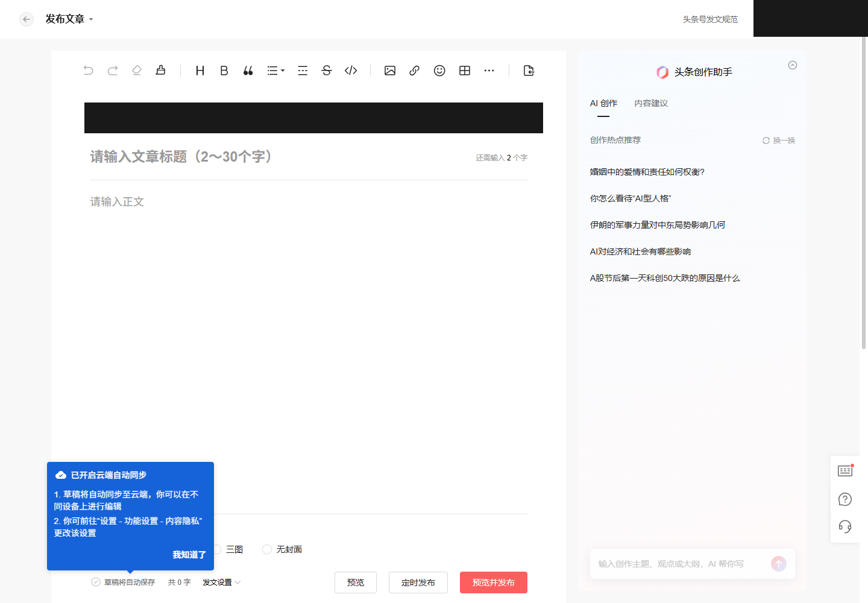Switch to the AI 创作 tab

[603, 103]
